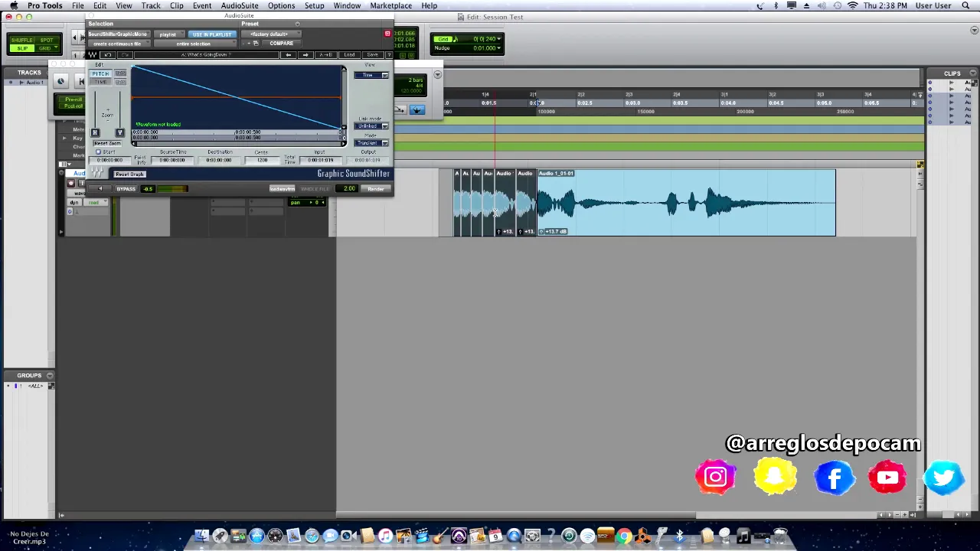Click the YouTube social icon

click(x=888, y=477)
